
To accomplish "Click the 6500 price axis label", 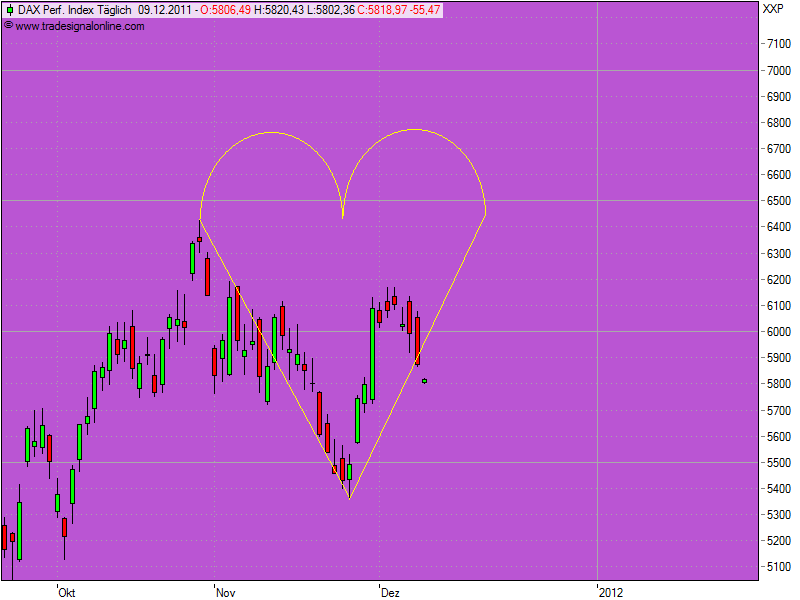I will (x=779, y=201).
